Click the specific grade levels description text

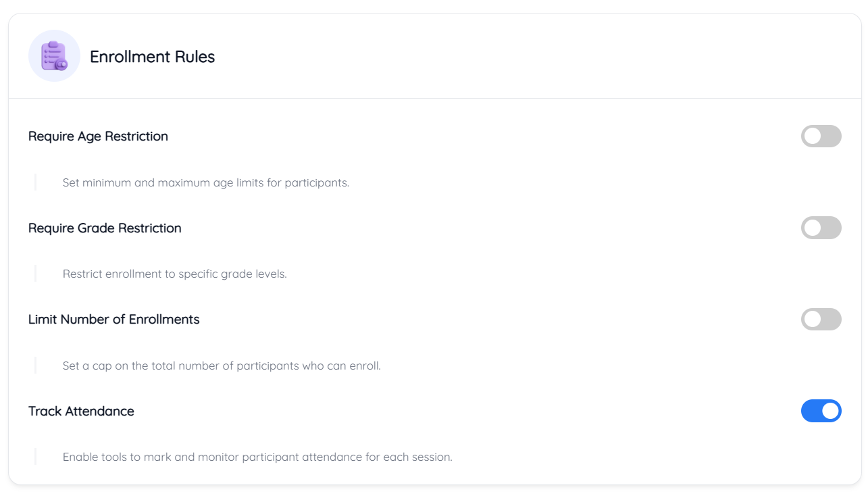coord(175,274)
